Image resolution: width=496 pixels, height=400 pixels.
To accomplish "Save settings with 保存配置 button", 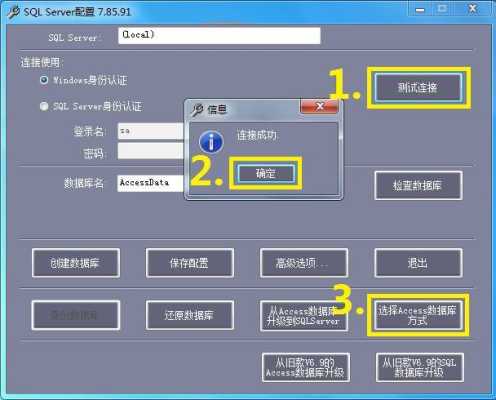I will (x=190, y=263).
